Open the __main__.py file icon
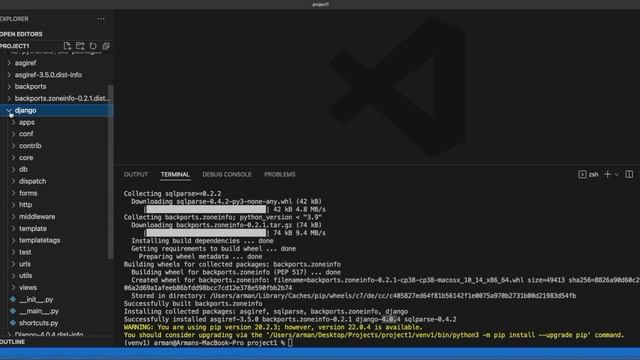 (13, 311)
